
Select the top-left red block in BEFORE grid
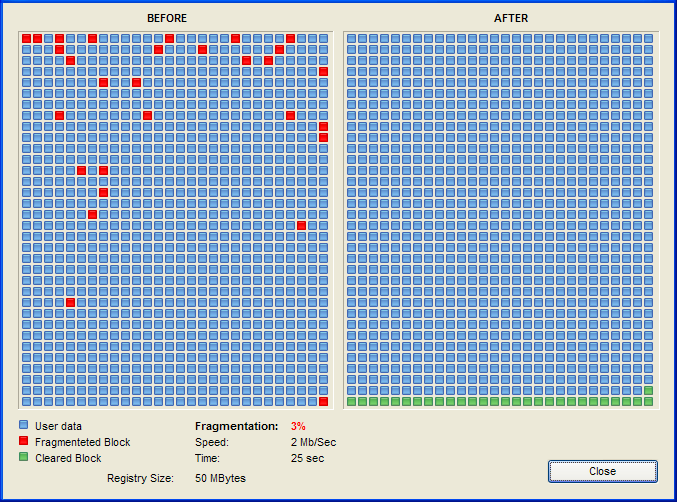[26, 39]
